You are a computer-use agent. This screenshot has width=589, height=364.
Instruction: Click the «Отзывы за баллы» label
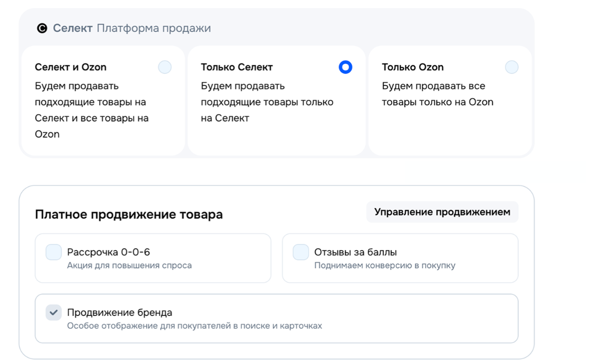tap(355, 252)
